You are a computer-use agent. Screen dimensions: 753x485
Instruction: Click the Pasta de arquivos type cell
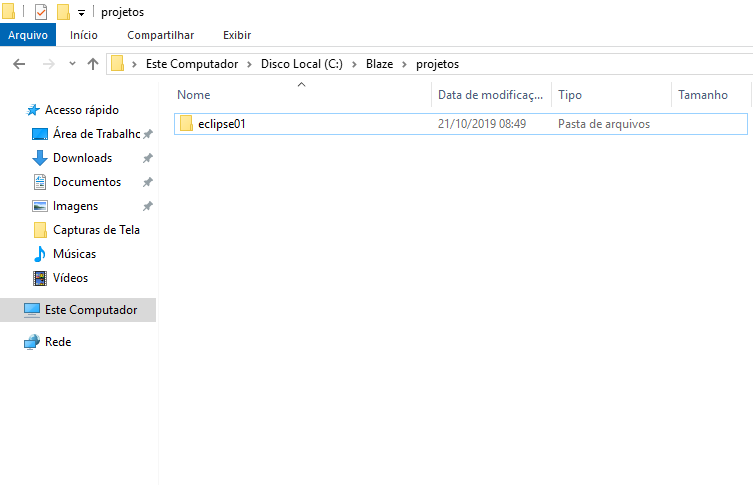click(604, 124)
